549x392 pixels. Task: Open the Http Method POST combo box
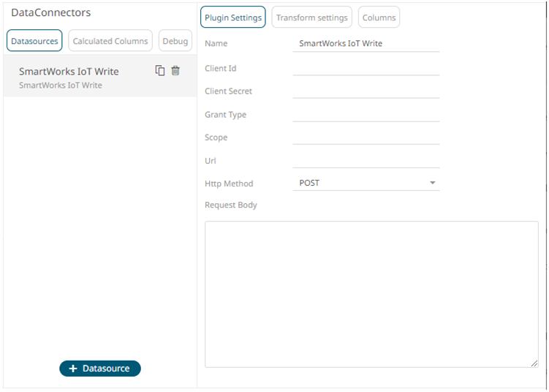point(358,183)
